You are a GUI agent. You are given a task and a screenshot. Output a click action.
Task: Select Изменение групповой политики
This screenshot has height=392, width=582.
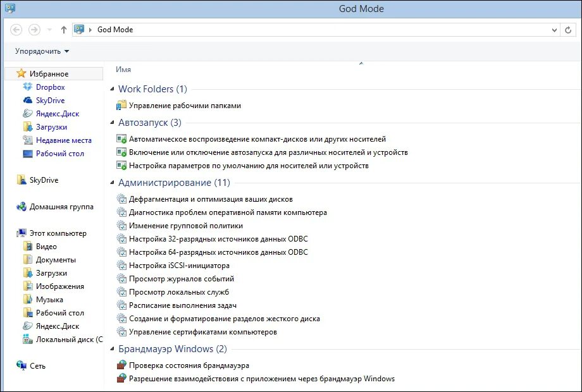point(186,226)
